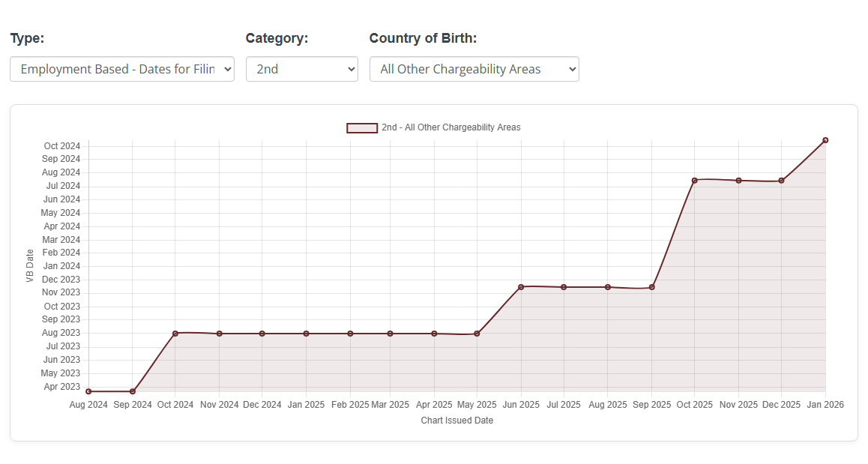Click the Oct 2025 data point marker
Image resolution: width=868 pixels, height=464 pixels.
695,180
